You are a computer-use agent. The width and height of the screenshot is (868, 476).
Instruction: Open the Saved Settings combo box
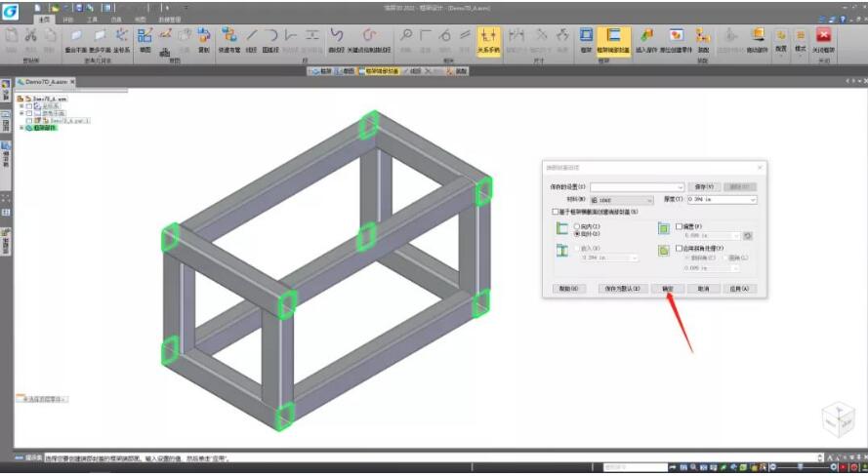pyautogui.click(x=638, y=187)
